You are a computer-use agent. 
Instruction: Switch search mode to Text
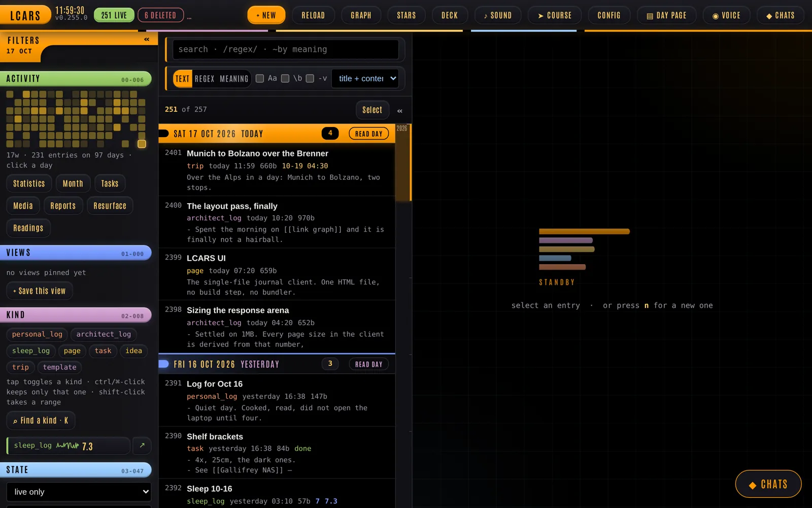pyautogui.click(x=183, y=79)
